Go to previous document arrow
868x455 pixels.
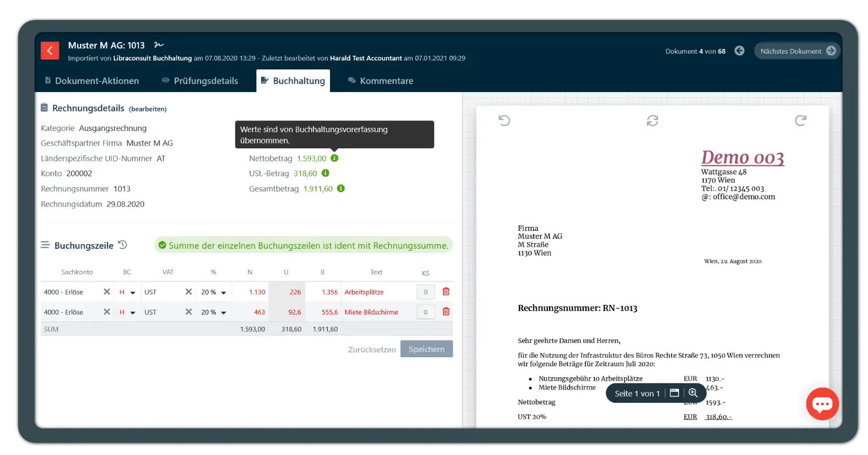(x=740, y=51)
